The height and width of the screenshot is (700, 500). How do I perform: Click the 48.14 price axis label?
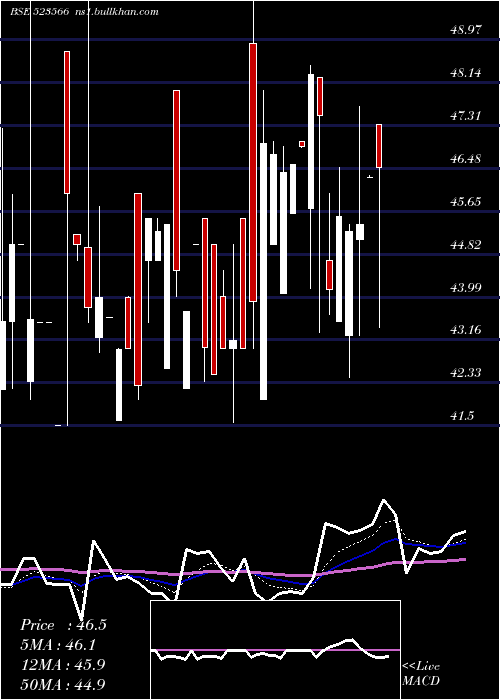[467, 73]
